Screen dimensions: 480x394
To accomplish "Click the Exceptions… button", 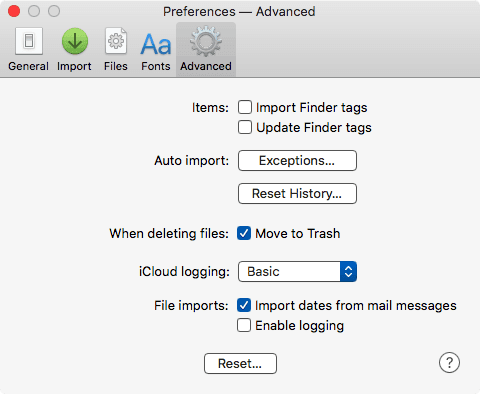I will [x=297, y=161].
